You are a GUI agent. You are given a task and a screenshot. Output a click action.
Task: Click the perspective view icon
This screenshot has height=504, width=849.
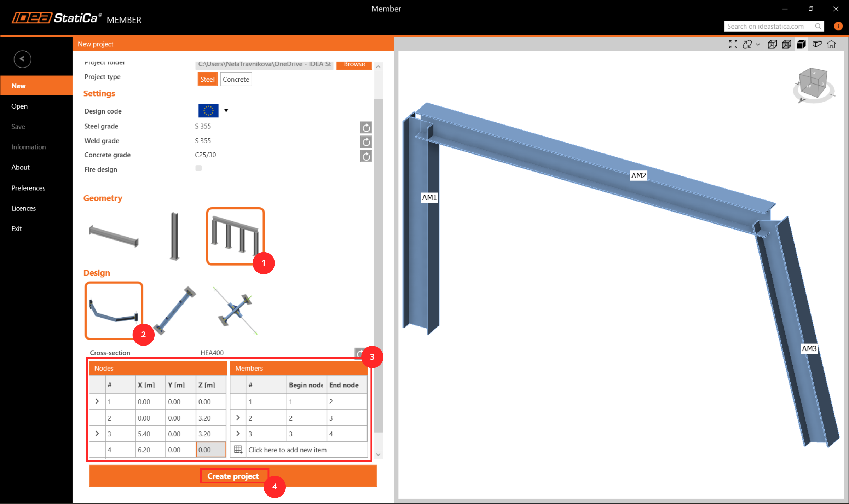[817, 44]
